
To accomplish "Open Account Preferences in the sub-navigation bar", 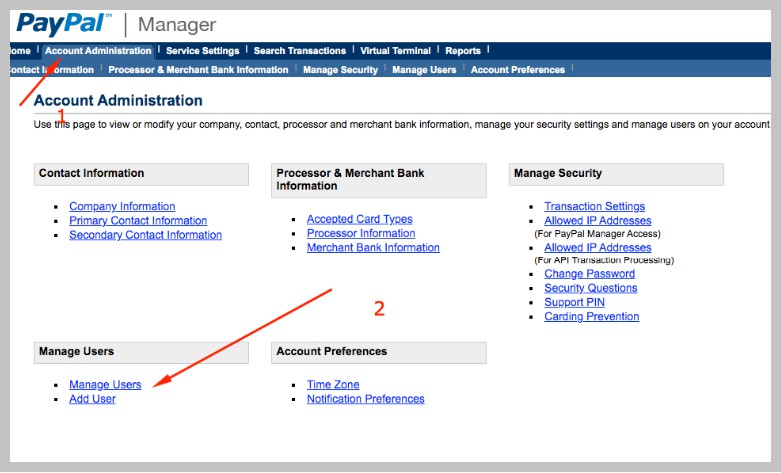I will [517, 70].
